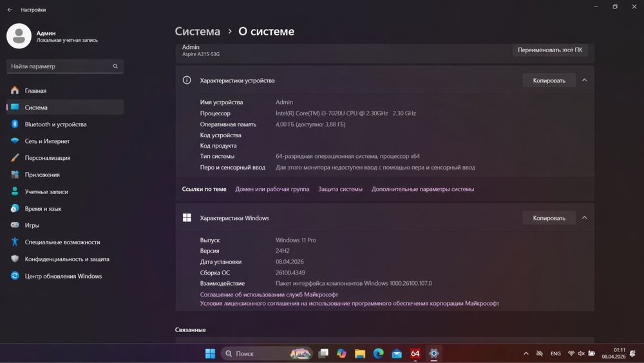Image resolution: width=644 pixels, height=363 pixels.
Task: Open Copilot from the taskbar
Action: 341,353
